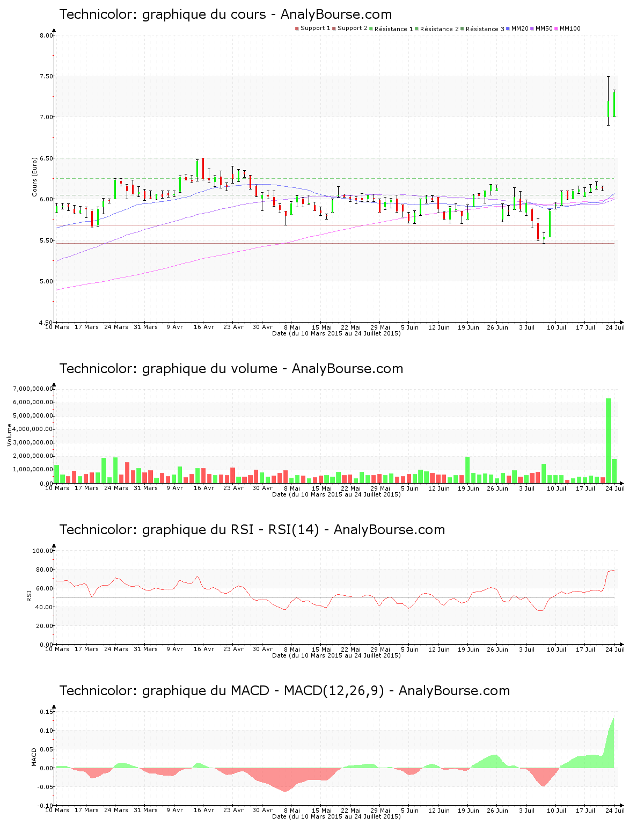Click the MM100 pink legend marker
The height and width of the screenshot is (832, 644).
point(557,28)
